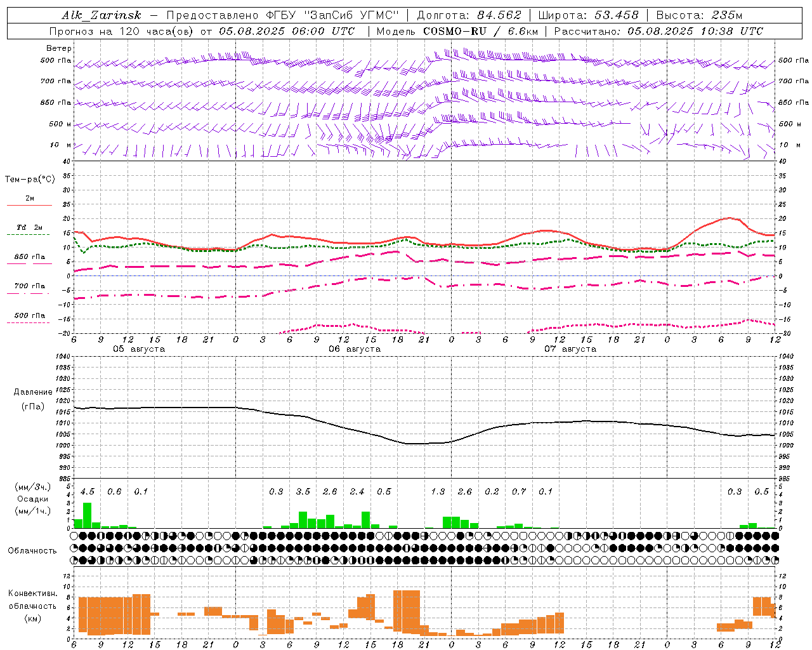The height and width of the screenshot is (650, 812).
Task: Click the 0.6 precipitation total value
Action: pyautogui.click(x=114, y=492)
